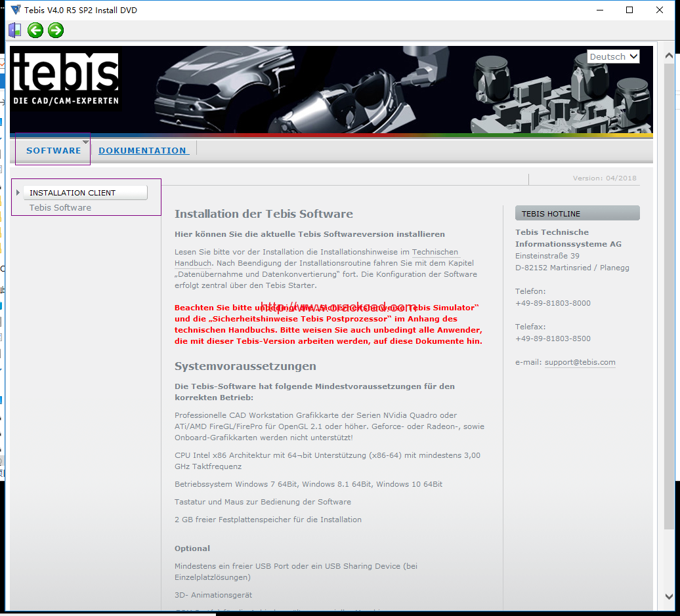Click the tebis logo in the banner
Image resolution: width=680 pixels, height=616 pixels.
[66, 79]
